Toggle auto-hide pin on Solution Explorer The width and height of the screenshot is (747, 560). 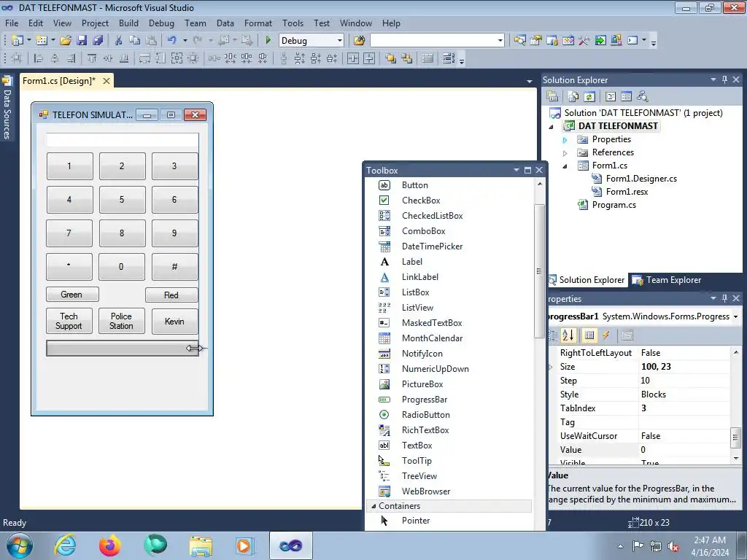pyautogui.click(x=724, y=79)
